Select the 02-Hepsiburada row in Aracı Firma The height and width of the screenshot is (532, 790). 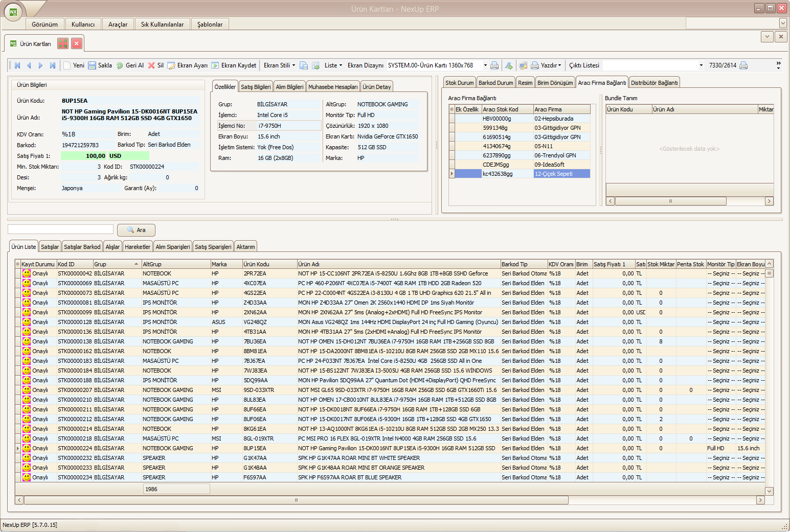[520, 119]
